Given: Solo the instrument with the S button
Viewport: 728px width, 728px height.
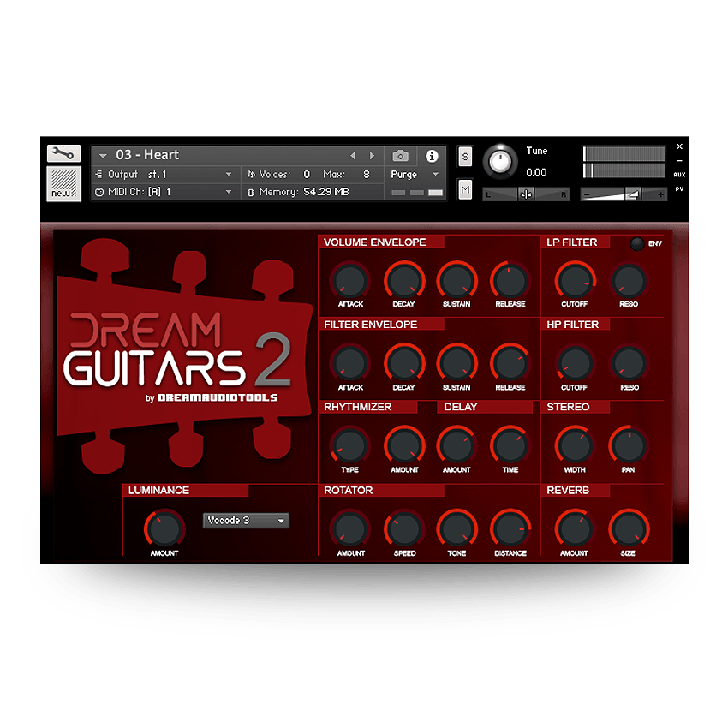Looking at the screenshot, I should click(x=464, y=157).
